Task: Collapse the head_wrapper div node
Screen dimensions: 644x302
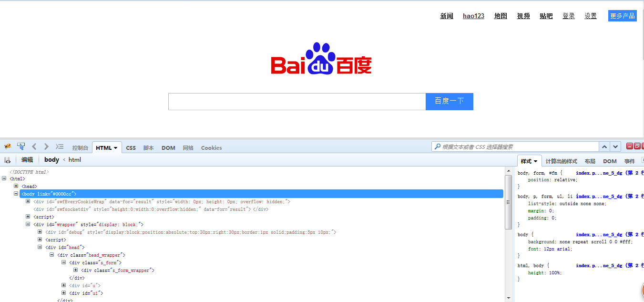Action: click(52, 255)
